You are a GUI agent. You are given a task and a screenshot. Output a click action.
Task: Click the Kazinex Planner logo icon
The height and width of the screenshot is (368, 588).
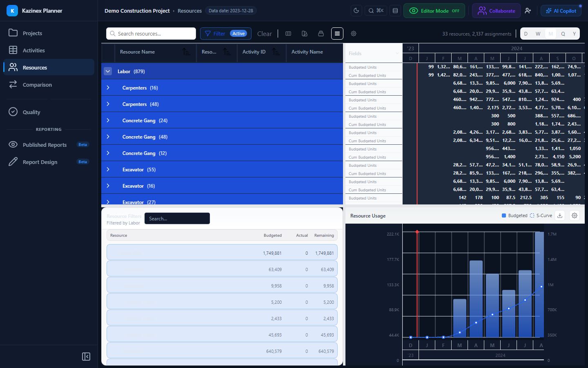click(x=12, y=11)
